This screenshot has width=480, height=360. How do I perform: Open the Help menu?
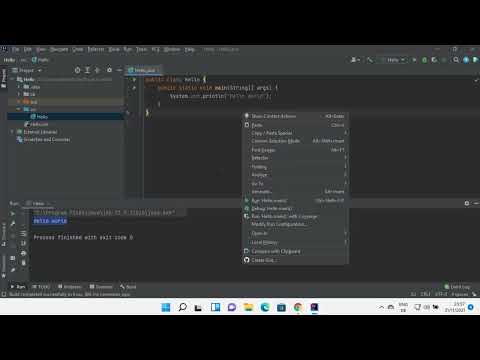click(x=190, y=49)
